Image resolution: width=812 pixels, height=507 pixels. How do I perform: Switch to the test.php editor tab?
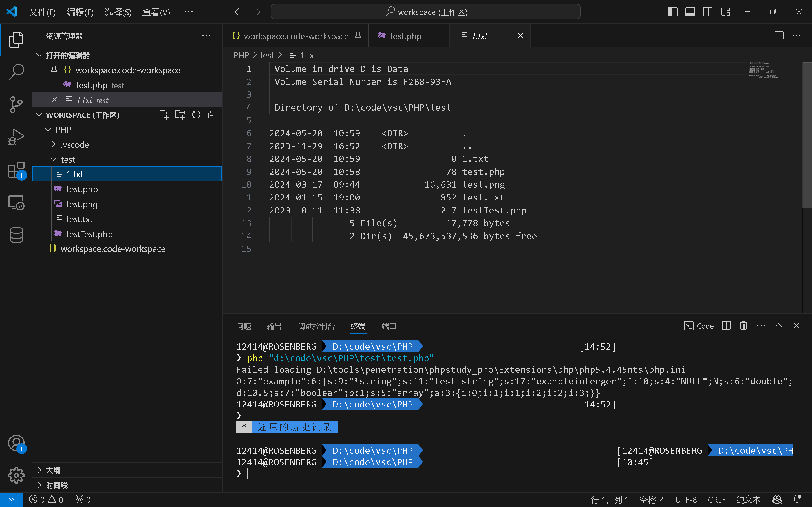[405, 36]
